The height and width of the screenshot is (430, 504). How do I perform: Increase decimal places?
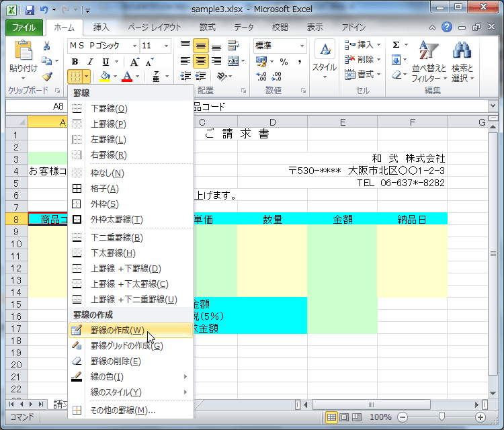coord(261,77)
